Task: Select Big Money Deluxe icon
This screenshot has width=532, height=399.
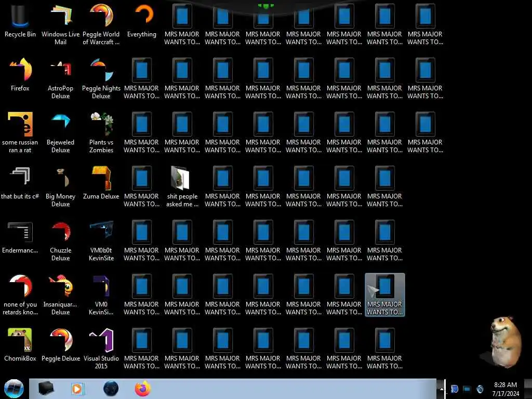Action: tap(60, 187)
